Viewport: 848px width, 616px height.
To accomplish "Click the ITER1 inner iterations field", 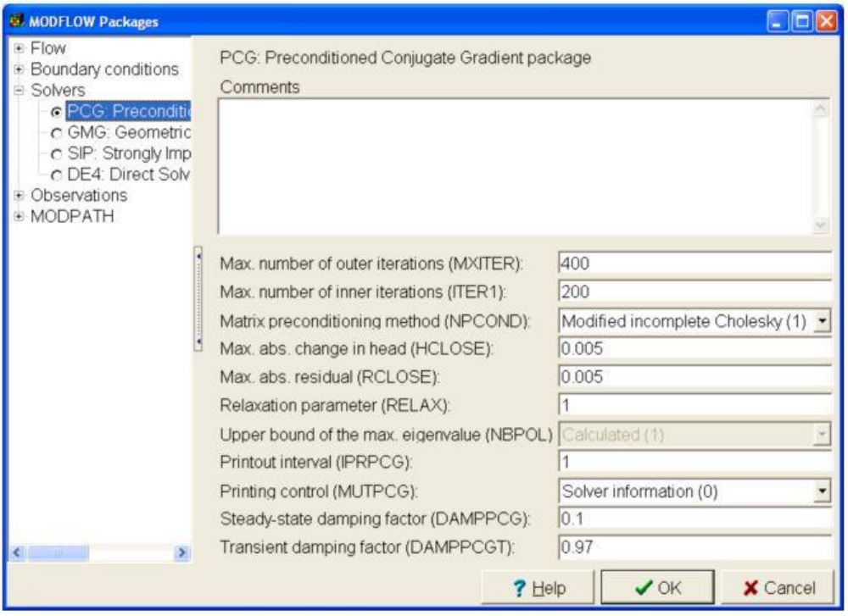I will point(695,291).
